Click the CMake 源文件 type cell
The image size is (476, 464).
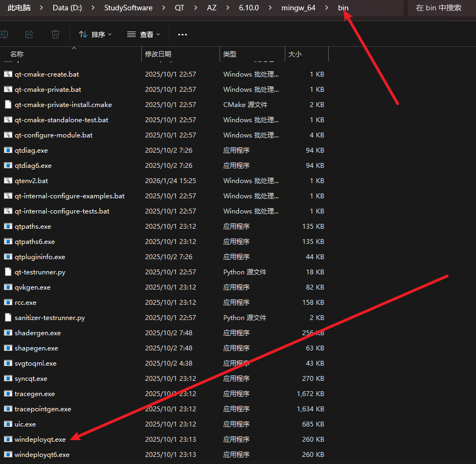pos(245,104)
